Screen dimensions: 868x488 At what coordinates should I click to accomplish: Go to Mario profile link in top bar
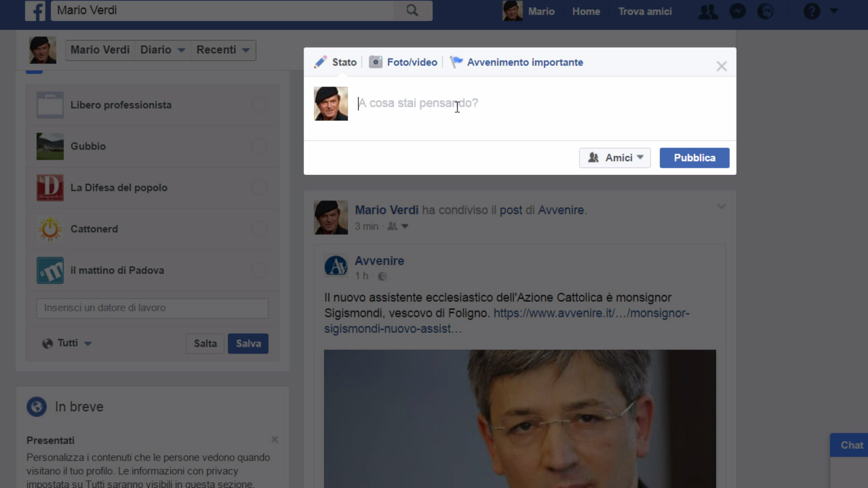coord(541,11)
